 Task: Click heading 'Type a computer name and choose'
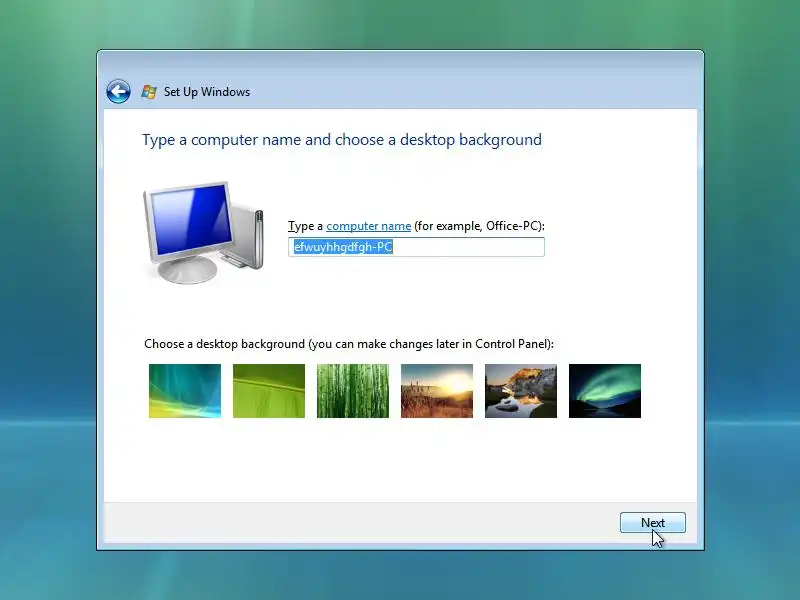pos(342,140)
